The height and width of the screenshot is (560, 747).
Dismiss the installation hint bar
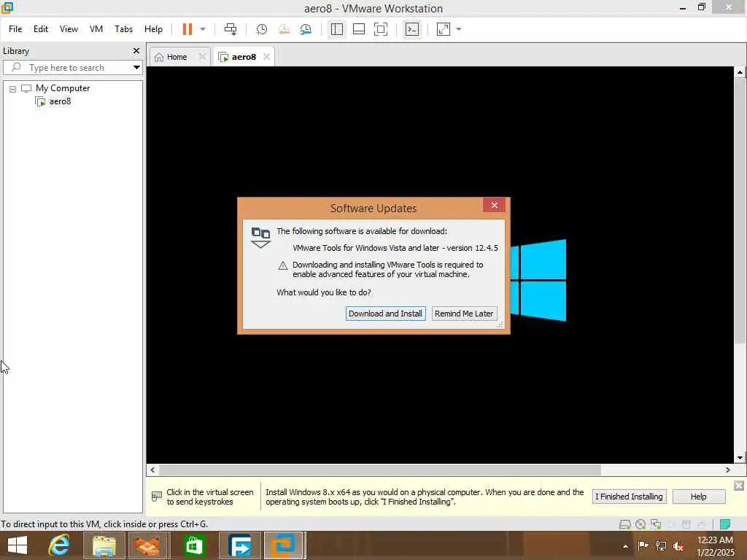click(x=739, y=486)
